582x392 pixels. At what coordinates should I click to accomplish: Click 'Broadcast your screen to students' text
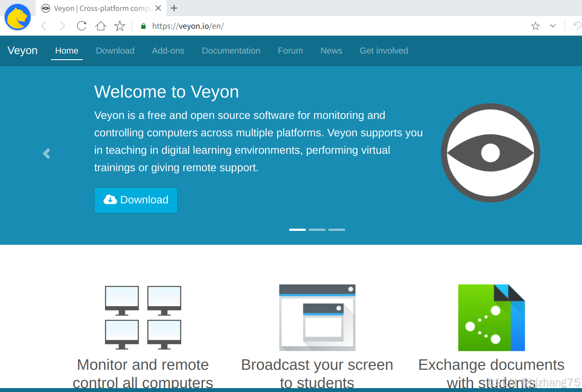tap(317, 373)
